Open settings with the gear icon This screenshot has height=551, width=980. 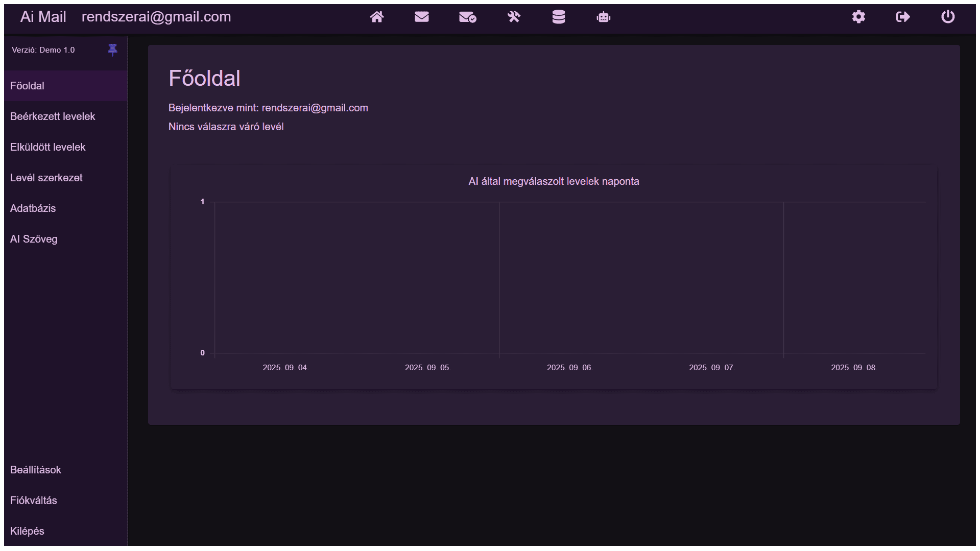click(x=858, y=17)
